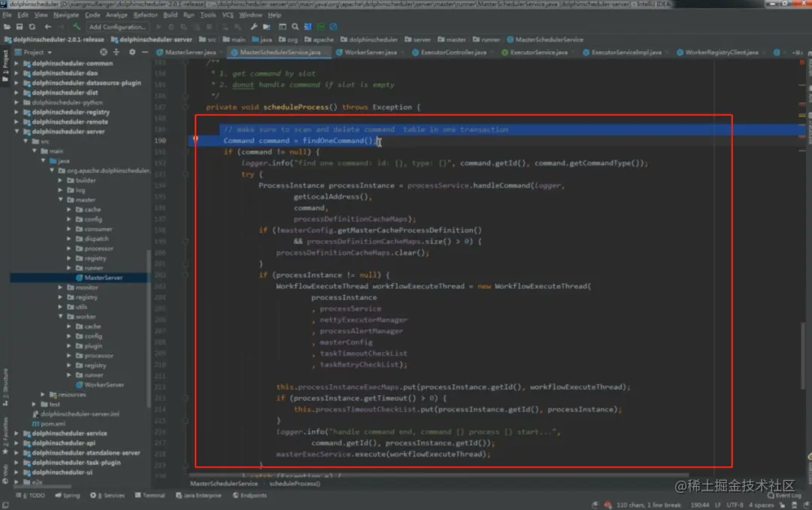The width and height of the screenshot is (812, 510).
Task: Switch to MasterServer.java tab
Action: pyautogui.click(x=189, y=53)
